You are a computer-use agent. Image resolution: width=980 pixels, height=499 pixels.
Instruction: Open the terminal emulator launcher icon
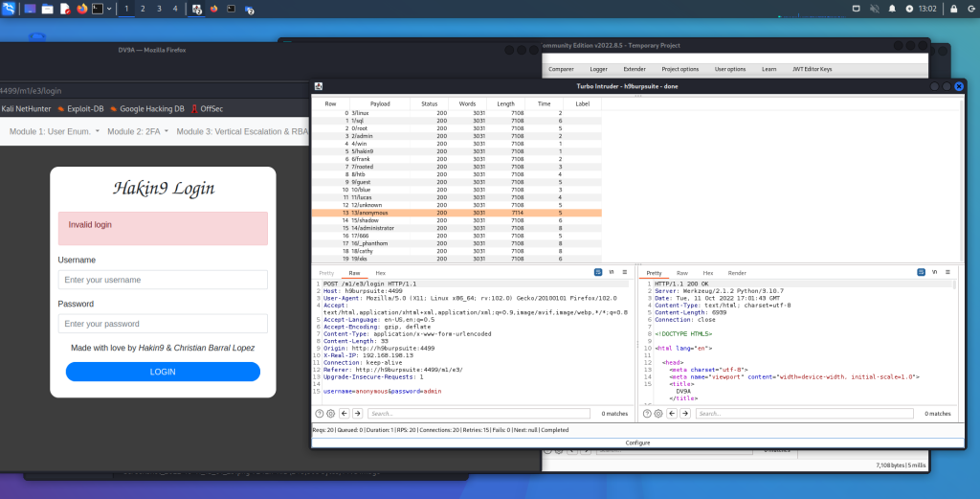(x=99, y=9)
